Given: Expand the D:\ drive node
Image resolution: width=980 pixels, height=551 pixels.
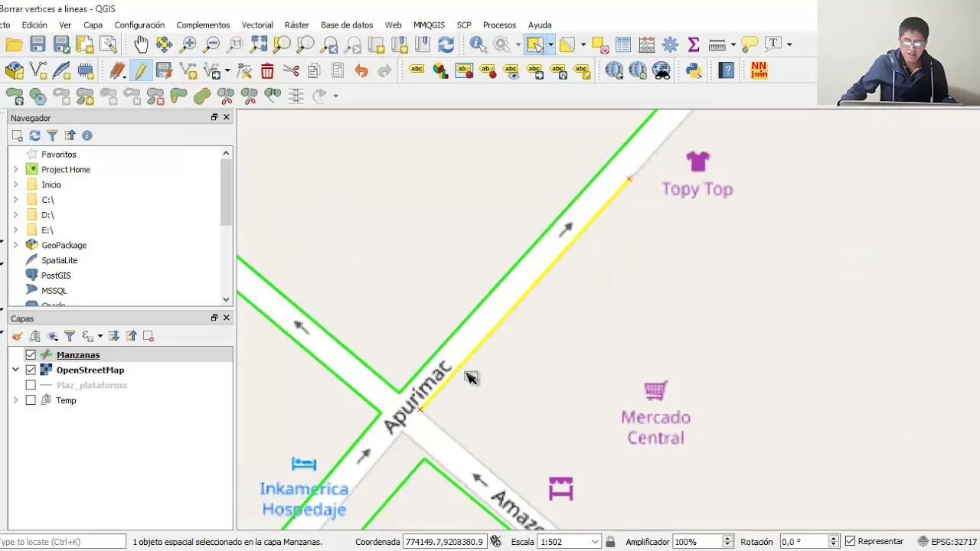Looking at the screenshot, I should [15, 215].
